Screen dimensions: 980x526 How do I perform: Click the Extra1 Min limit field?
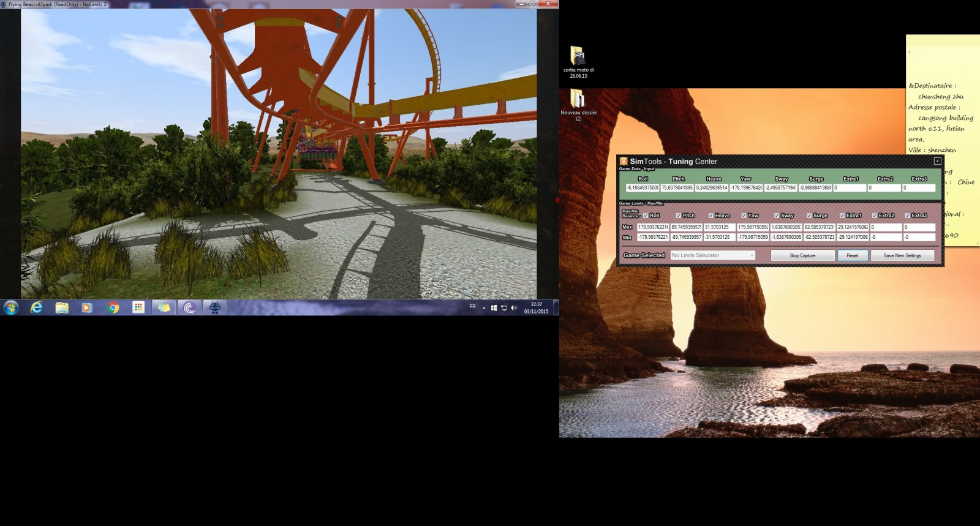[853, 237]
